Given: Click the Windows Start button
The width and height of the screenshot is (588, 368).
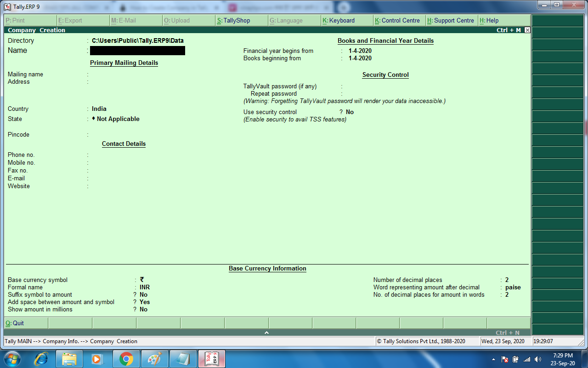Looking at the screenshot, I should (11, 358).
